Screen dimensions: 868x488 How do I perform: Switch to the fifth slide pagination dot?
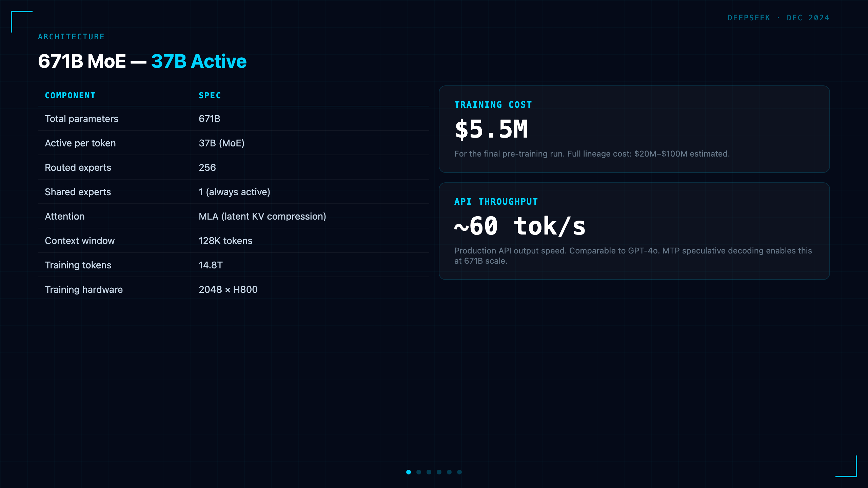click(x=449, y=472)
